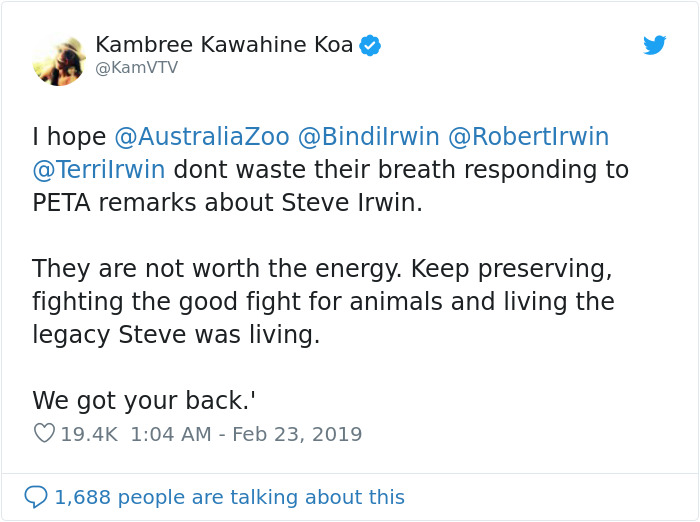Click the speech bubble reply icon
Image resolution: width=700 pixels, height=522 pixels.
[x=36, y=496]
